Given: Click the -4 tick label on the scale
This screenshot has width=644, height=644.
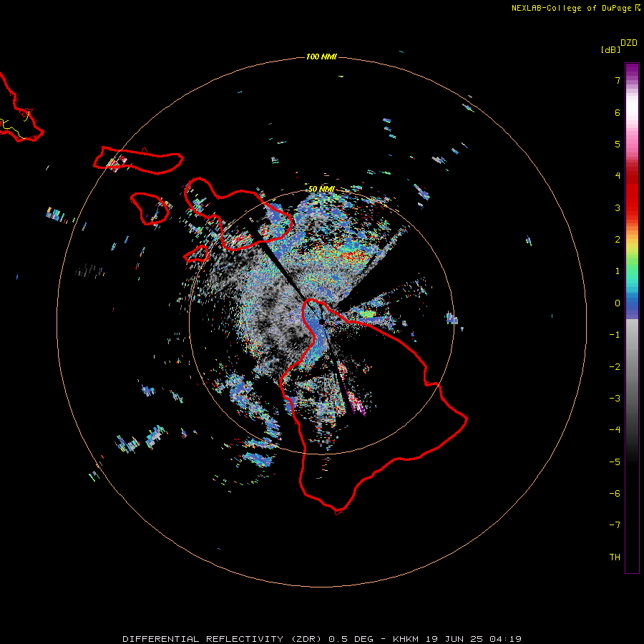Looking at the screenshot, I should pyautogui.click(x=615, y=430).
